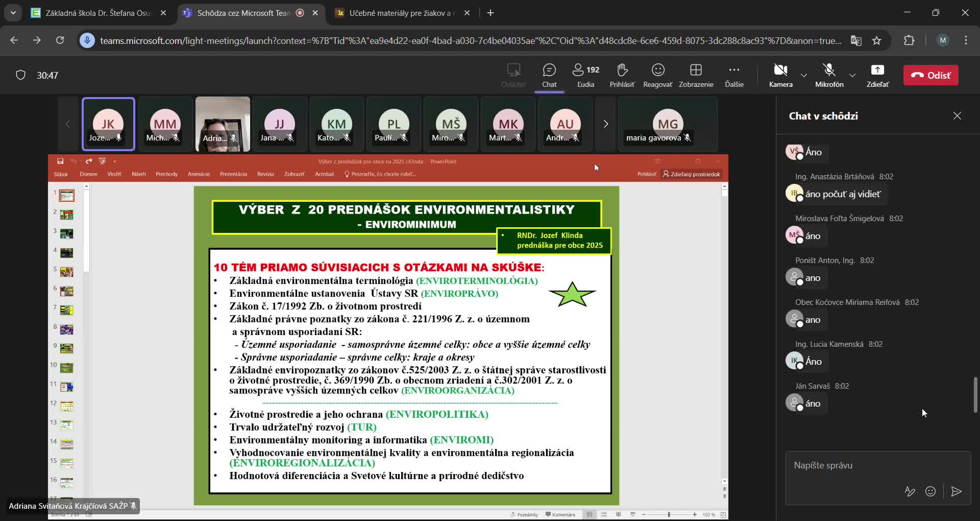Expand the microphone options chevron
980x521 pixels.
[852, 75]
